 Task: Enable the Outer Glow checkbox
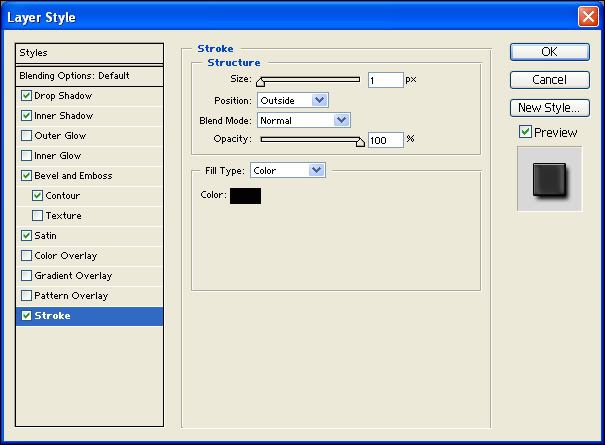[26, 135]
